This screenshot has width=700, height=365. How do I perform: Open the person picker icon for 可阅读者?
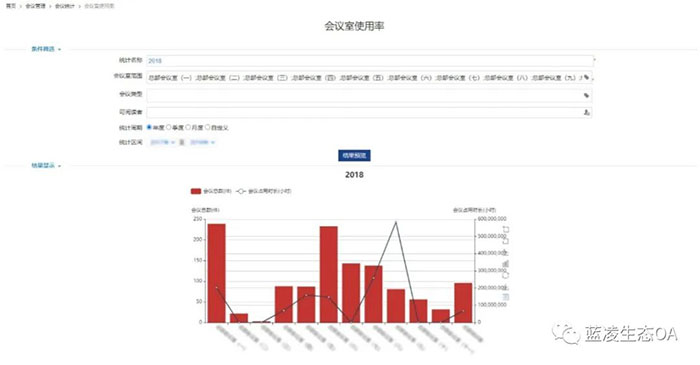[x=586, y=112]
